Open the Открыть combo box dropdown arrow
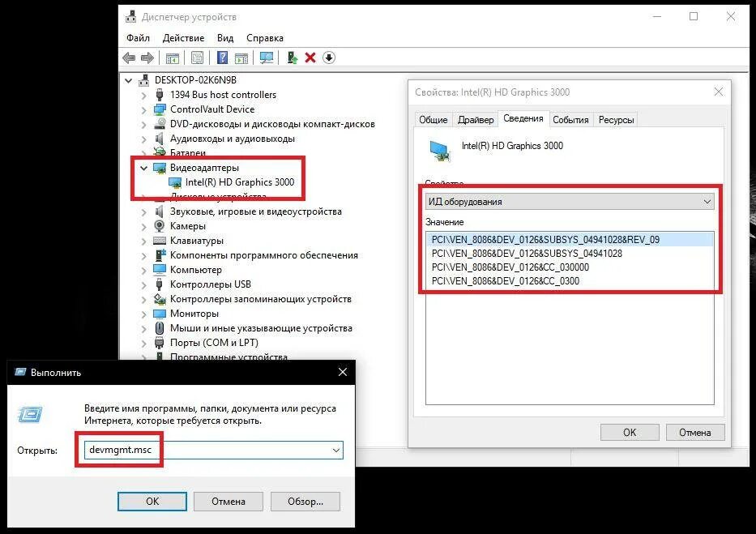The height and width of the screenshot is (534, 756). click(336, 451)
